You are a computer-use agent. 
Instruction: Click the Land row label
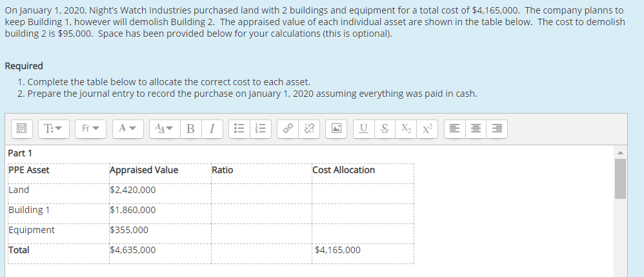pyautogui.click(x=19, y=190)
